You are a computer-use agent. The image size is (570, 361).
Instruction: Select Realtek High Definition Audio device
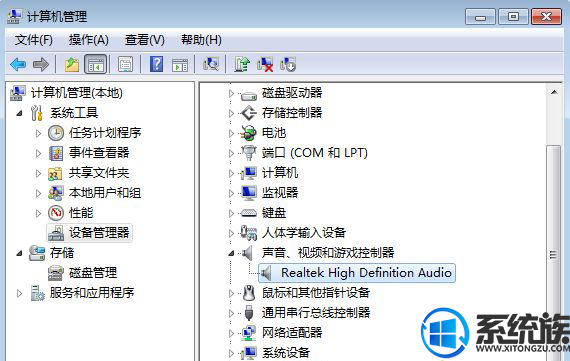point(357,273)
